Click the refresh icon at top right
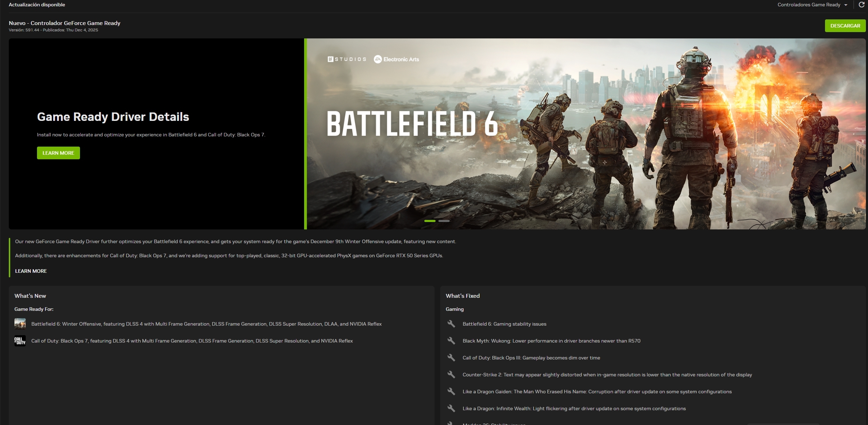 click(861, 5)
